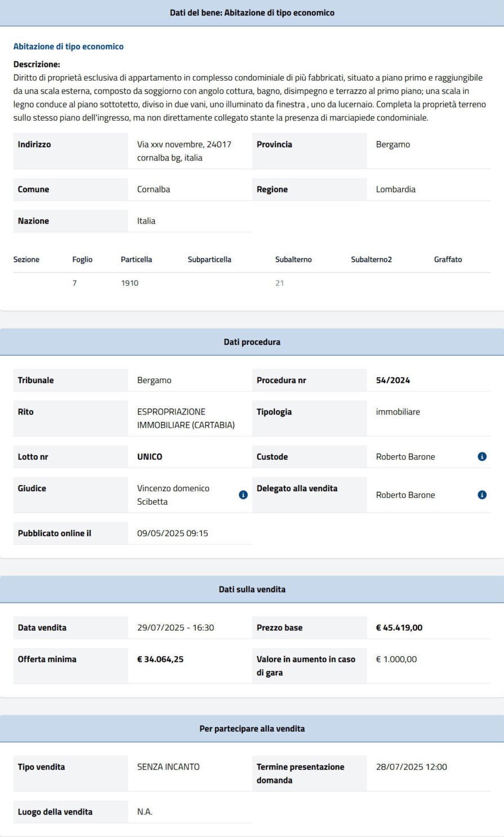The height and width of the screenshot is (837, 504).
Task: Open info icon next to Custode Roberto Barone
Action: (482, 457)
